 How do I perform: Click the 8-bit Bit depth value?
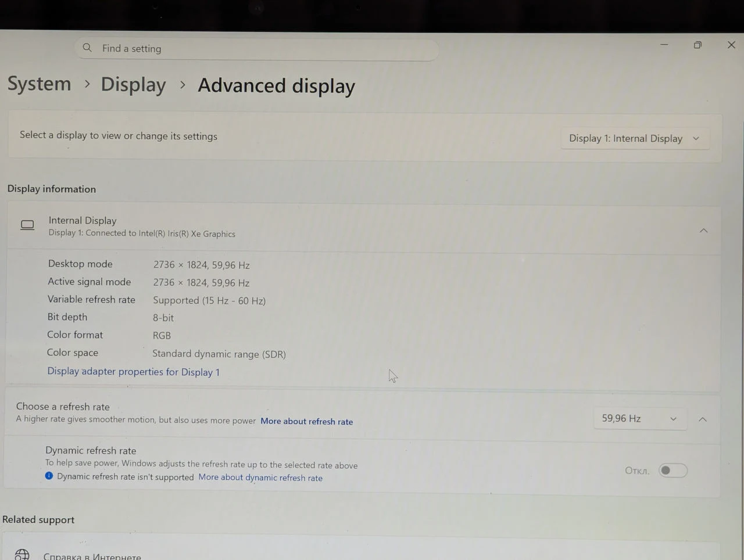coord(163,318)
